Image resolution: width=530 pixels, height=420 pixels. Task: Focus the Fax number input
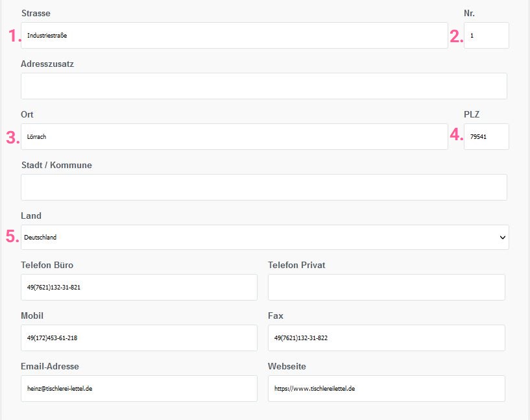(387, 338)
